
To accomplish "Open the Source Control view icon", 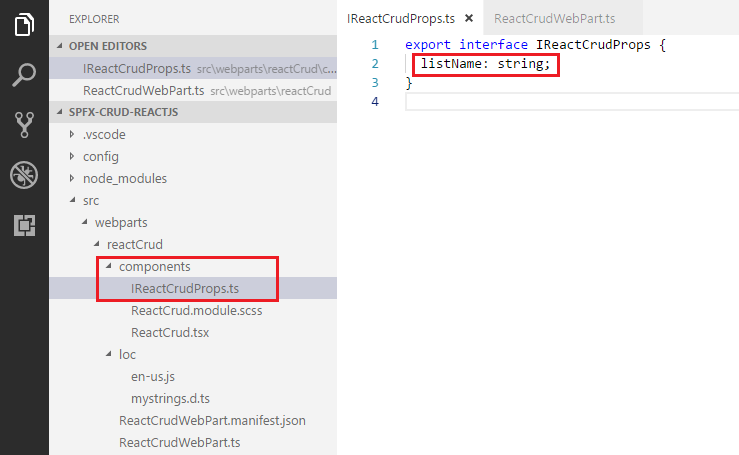I will click(x=24, y=124).
